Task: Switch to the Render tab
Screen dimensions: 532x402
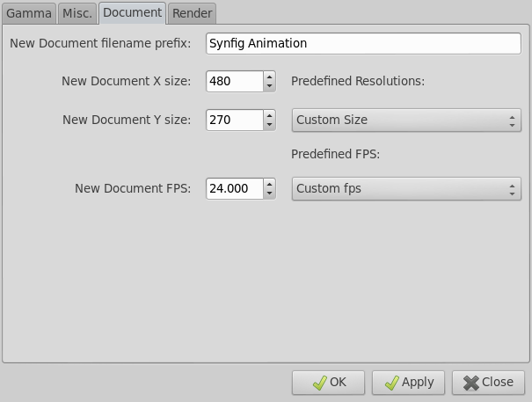Action: coord(192,13)
